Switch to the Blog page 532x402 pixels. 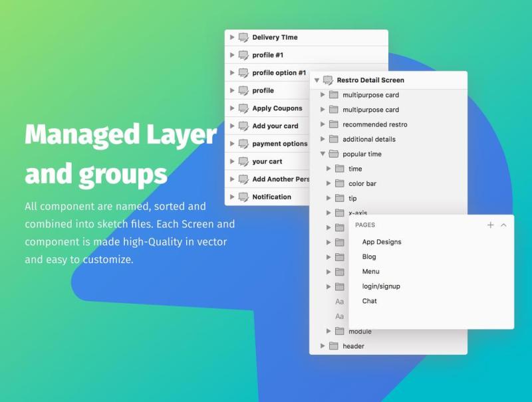[369, 256]
